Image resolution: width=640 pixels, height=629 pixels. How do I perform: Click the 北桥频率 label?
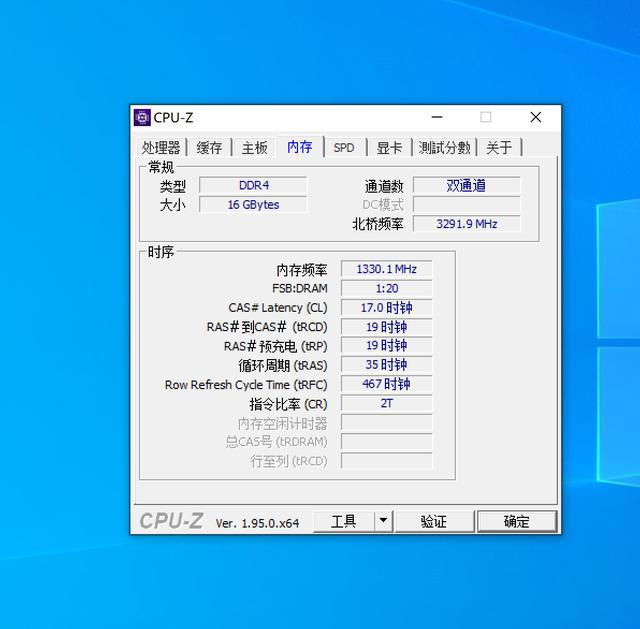click(x=378, y=224)
